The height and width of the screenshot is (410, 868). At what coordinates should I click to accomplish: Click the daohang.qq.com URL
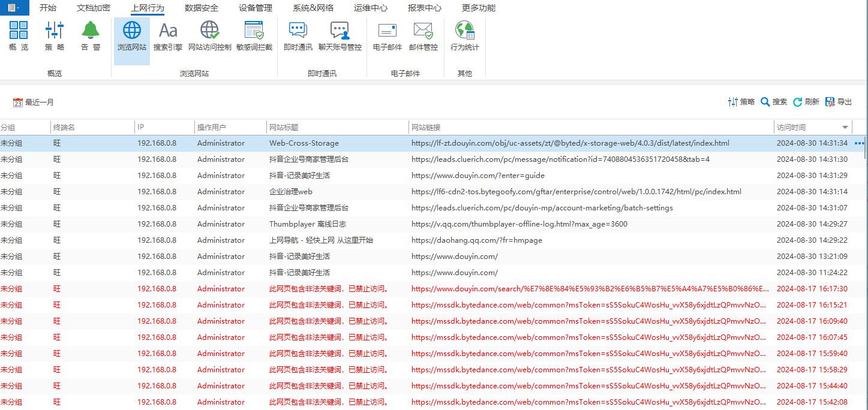pos(477,240)
